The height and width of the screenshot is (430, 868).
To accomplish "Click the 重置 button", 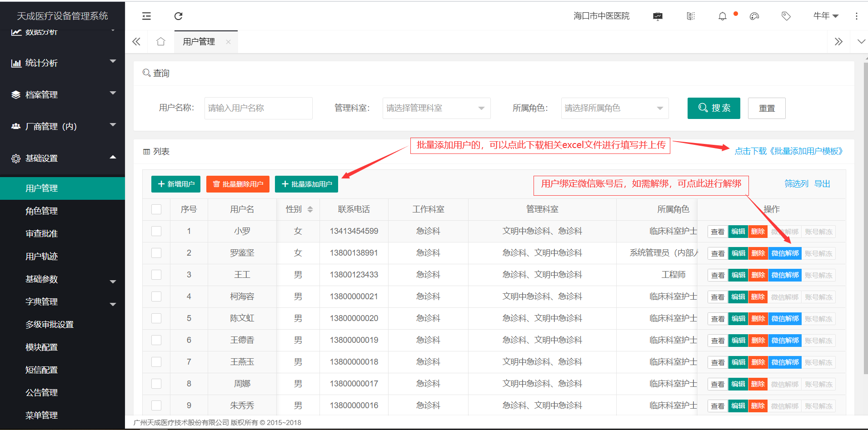I will coord(767,108).
